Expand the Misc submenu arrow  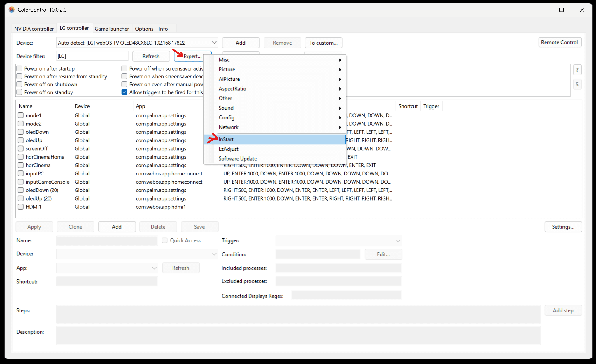[x=340, y=60]
